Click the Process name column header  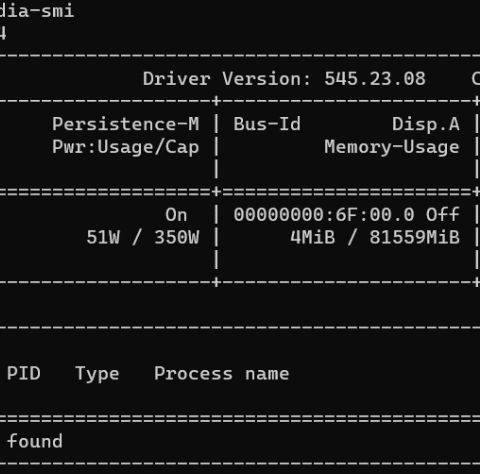coord(222,374)
